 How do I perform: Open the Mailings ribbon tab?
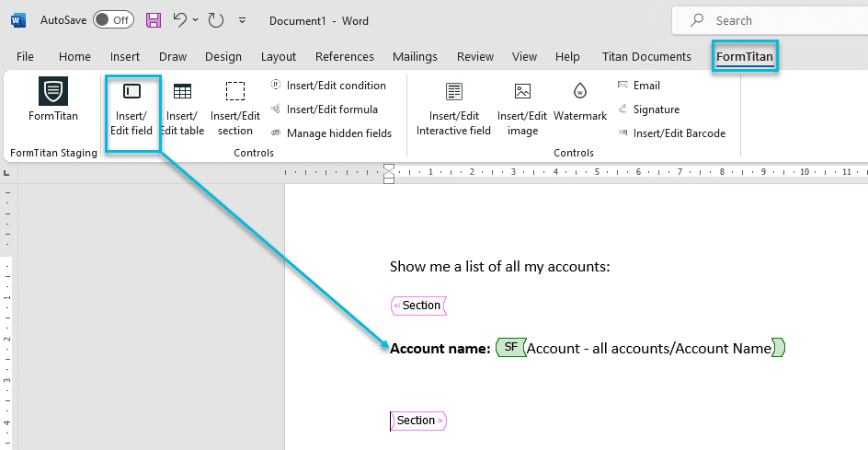tap(415, 56)
